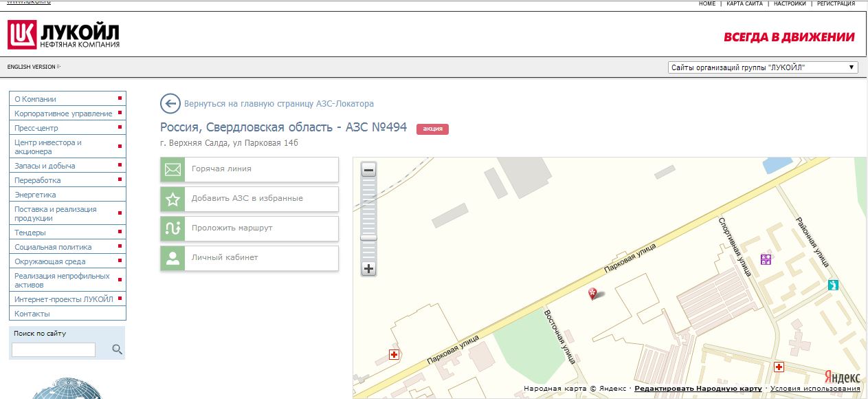The image size is (868, 399).
Task: Click the site search magnifier icon
Action: [117, 349]
